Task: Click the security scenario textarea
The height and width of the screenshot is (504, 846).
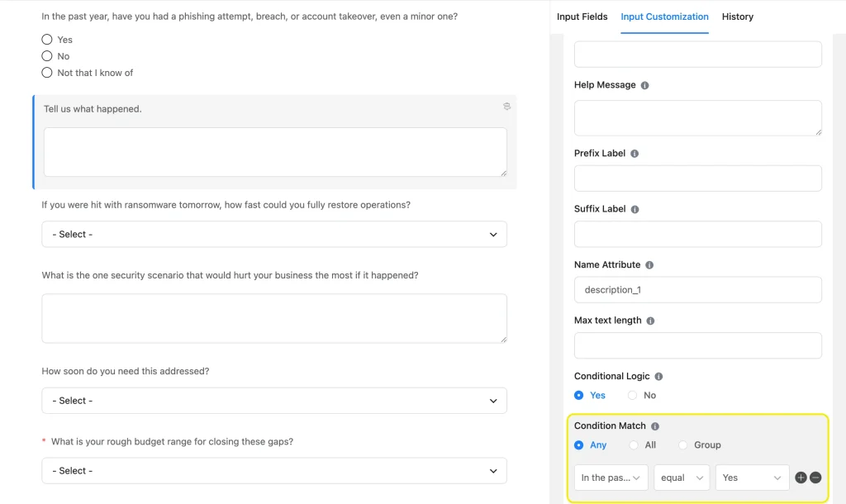Action: (x=274, y=318)
